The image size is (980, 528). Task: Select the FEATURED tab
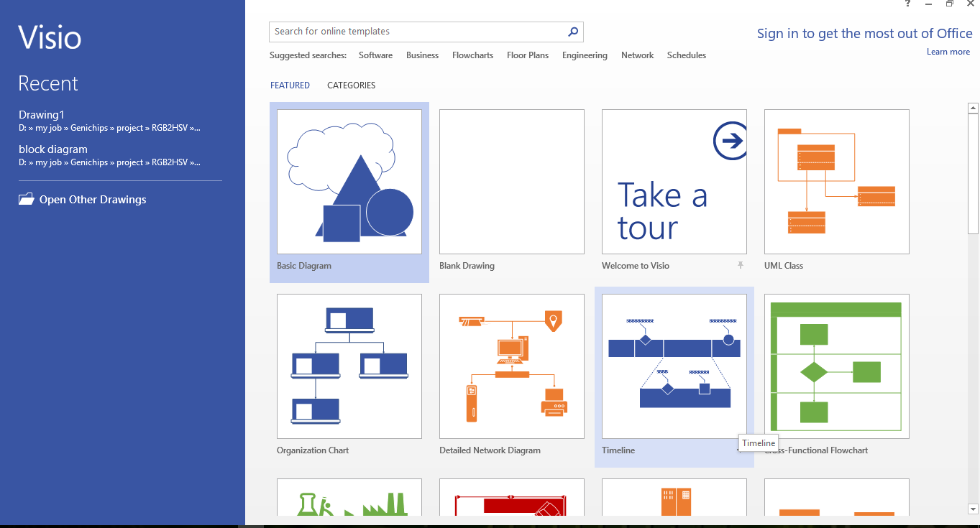click(x=290, y=85)
